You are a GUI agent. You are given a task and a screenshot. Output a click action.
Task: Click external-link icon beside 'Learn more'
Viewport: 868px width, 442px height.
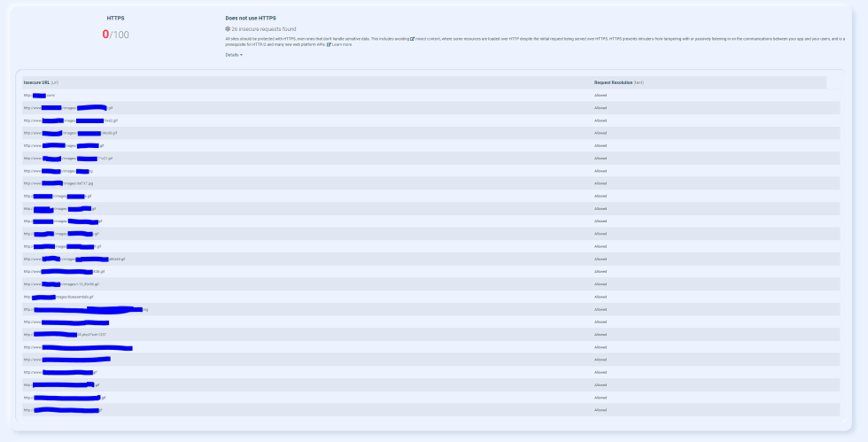[329, 44]
